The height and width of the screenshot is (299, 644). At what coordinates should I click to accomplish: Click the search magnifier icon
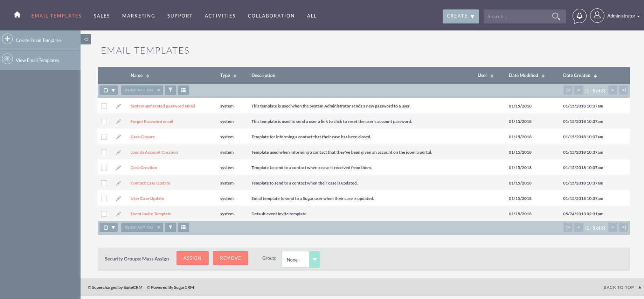556,16
